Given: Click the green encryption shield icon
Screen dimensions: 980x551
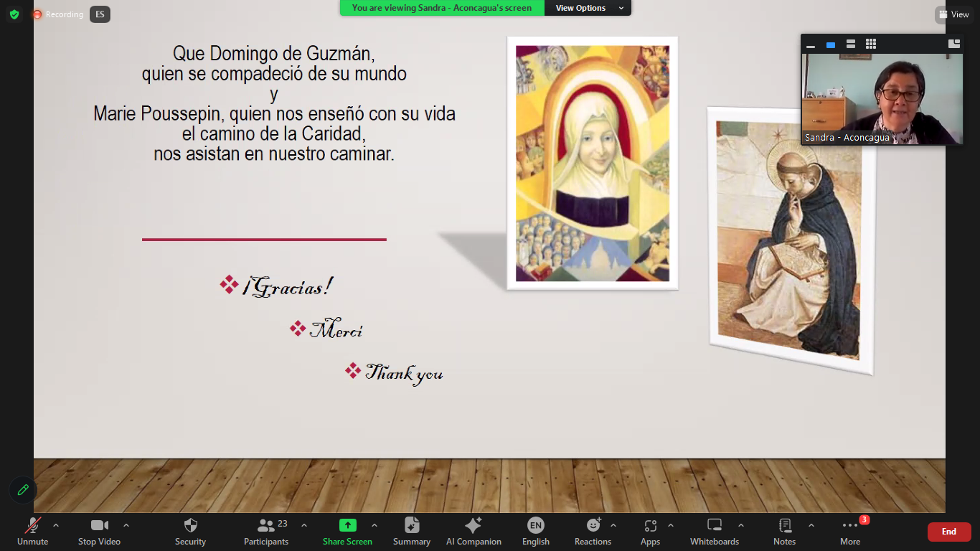Looking at the screenshot, I should [14, 14].
